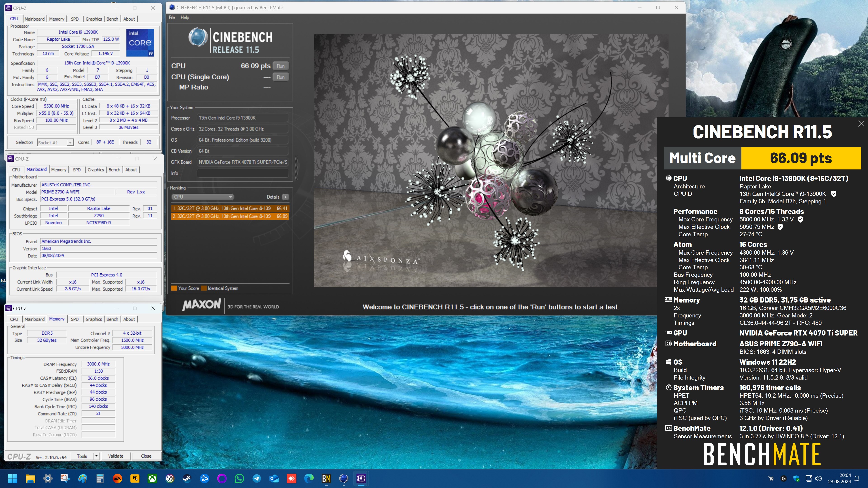Open Graphics tab in top CPU-Z window
Image resolution: width=868 pixels, height=488 pixels.
(94, 19)
